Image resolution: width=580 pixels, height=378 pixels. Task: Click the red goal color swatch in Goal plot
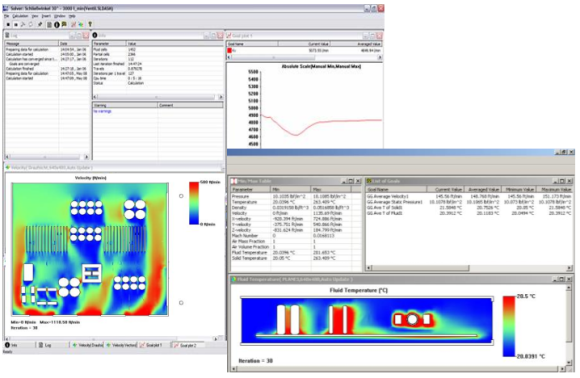pos(229,50)
